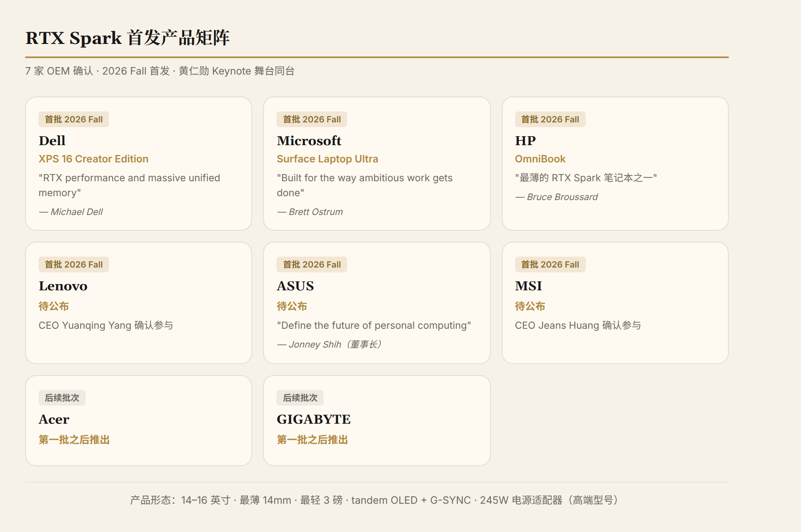Click the title "RTX Spark 首发产品矩阵"
Image resolution: width=801 pixels, height=532 pixels.
click(x=128, y=38)
